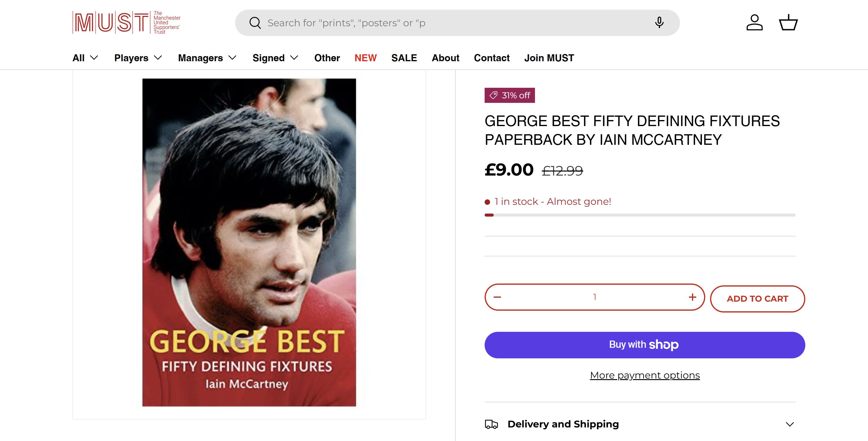Image resolution: width=868 pixels, height=441 pixels.
Task: Increase quantity with plus button
Action: point(692,297)
